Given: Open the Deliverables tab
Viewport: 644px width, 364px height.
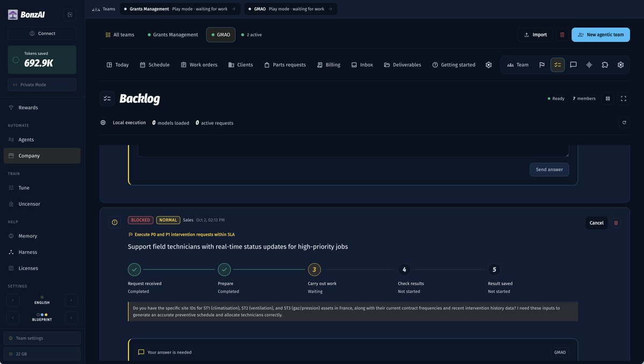Looking at the screenshot, I should click(402, 65).
